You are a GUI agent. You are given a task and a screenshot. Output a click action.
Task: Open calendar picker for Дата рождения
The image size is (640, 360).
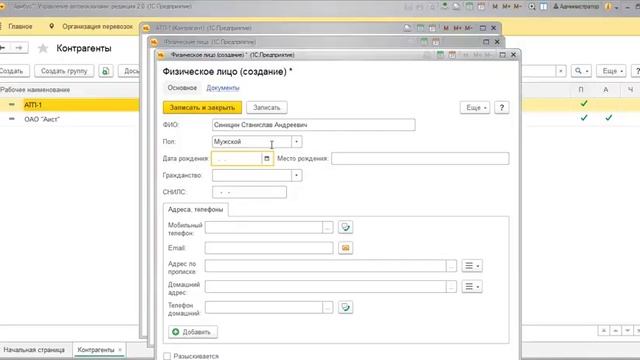(267, 158)
